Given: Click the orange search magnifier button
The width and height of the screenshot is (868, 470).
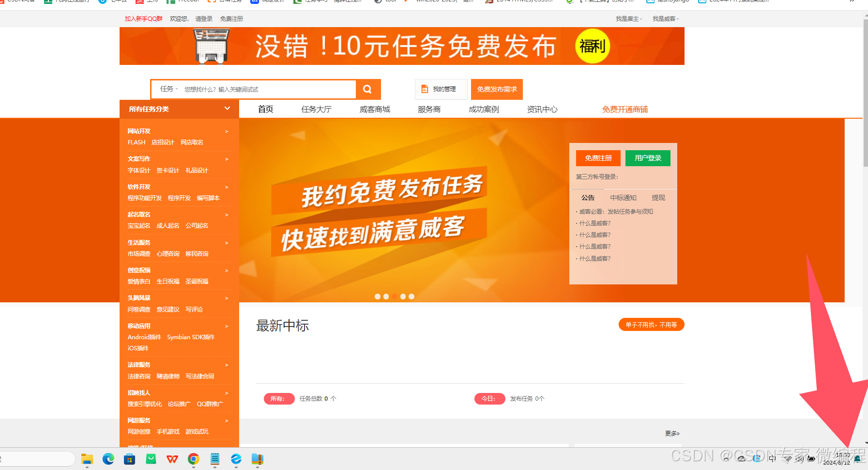Looking at the screenshot, I should tap(367, 89).
